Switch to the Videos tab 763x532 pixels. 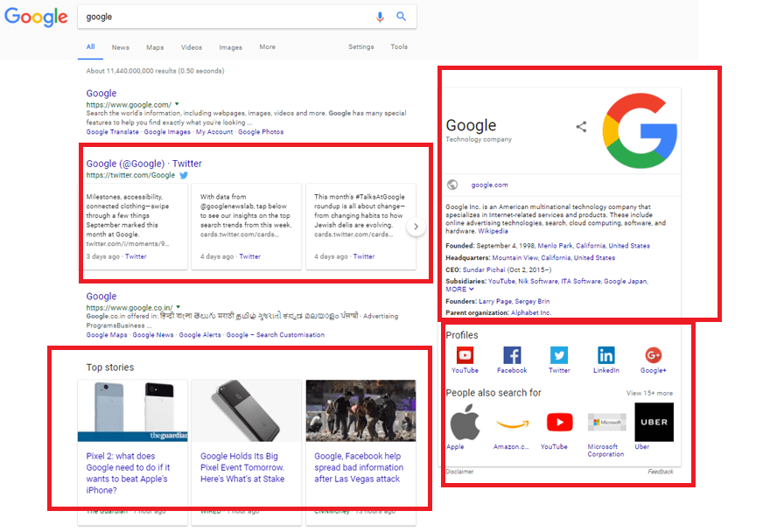(x=192, y=47)
